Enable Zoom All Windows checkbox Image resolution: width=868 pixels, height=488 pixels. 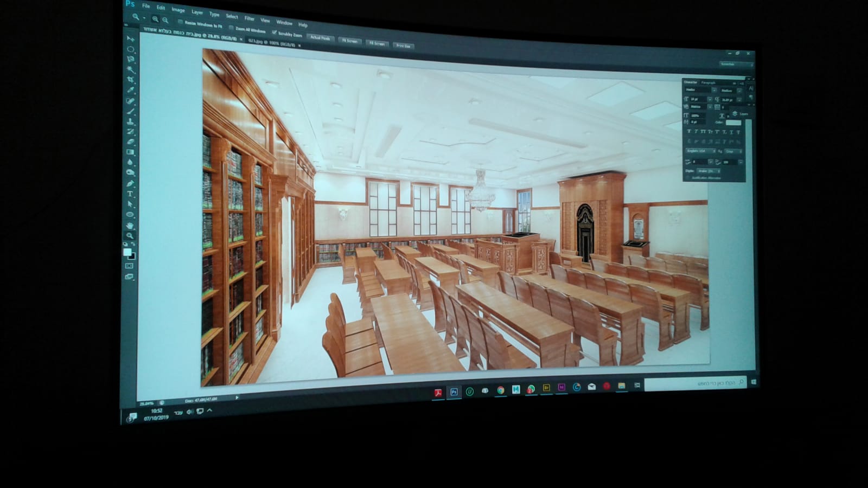(x=231, y=28)
